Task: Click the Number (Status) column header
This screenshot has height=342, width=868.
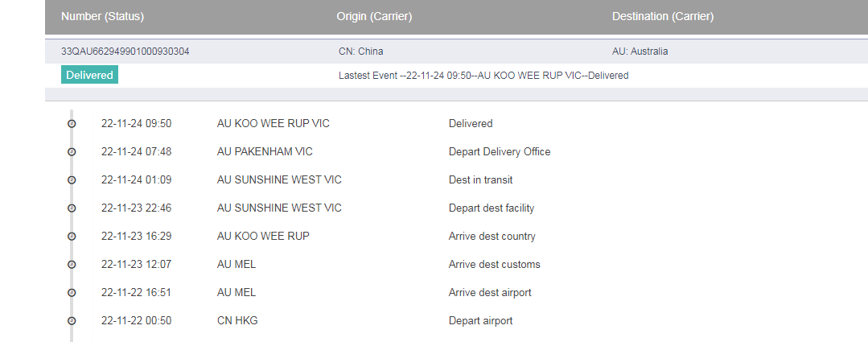Action: (102, 16)
